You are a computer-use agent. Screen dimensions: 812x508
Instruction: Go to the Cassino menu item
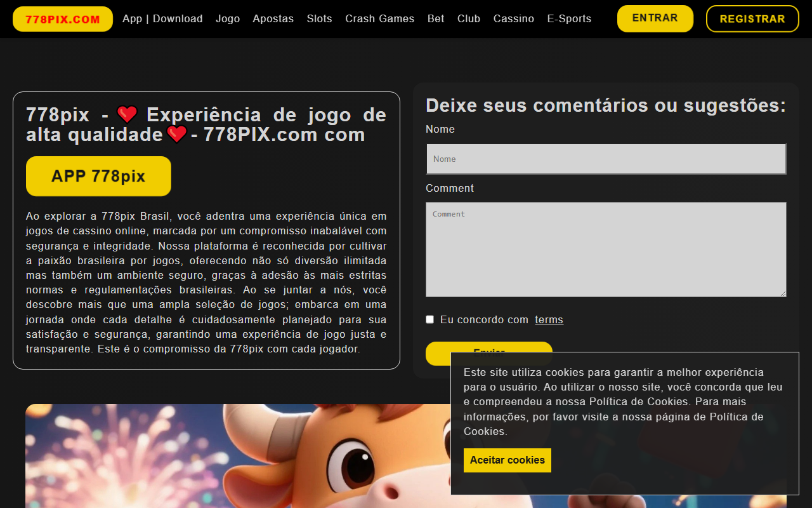click(514, 19)
